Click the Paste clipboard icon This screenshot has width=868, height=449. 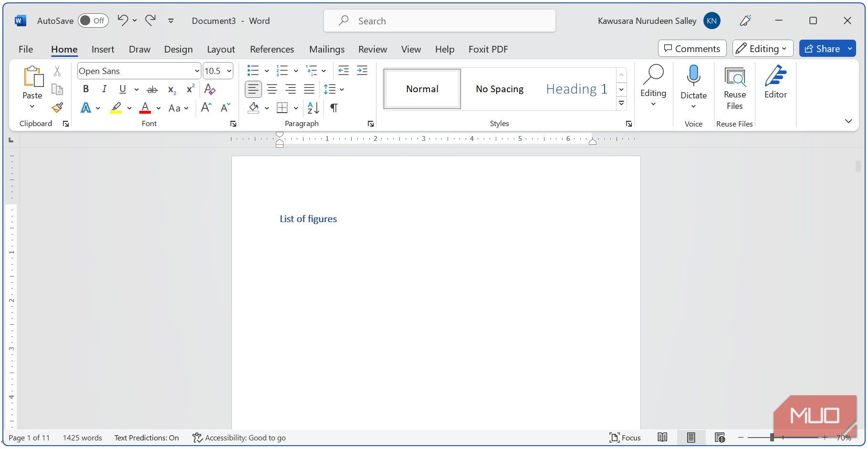(x=32, y=76)
